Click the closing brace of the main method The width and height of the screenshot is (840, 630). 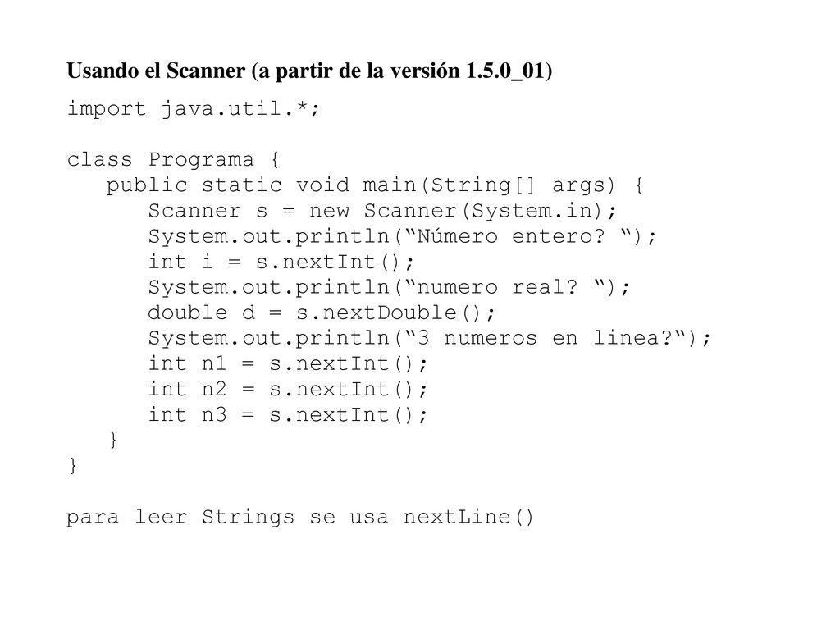tap(113, 440)
